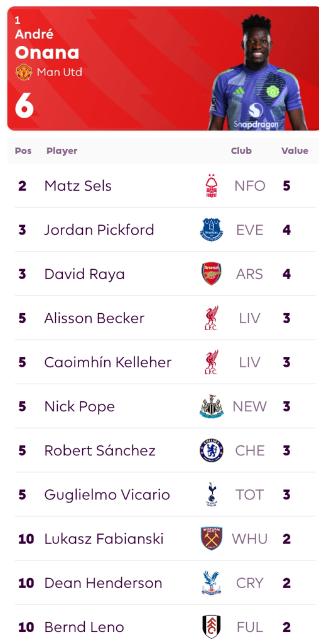Open Caoimhín Kelleher player link
Image resolution: width=319 pixels, height=644 pixels.
[108, 362]
